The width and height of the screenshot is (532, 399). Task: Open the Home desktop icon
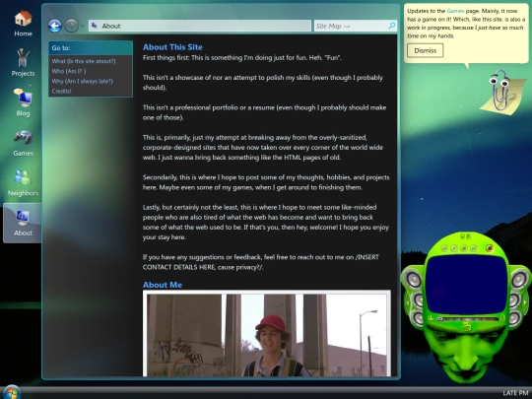pyautogui.click(x=23, y=24)
